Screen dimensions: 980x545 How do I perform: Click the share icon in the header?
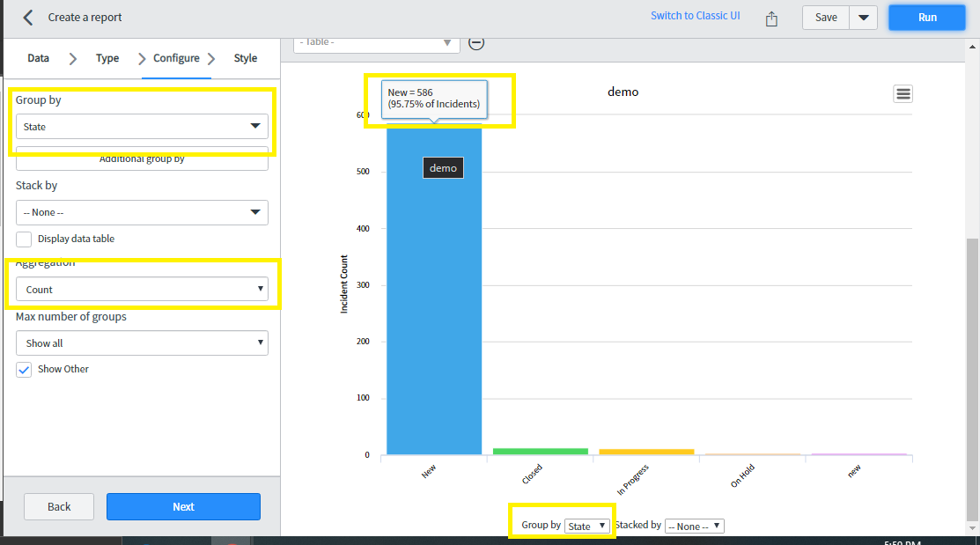(x=771, y=17)
